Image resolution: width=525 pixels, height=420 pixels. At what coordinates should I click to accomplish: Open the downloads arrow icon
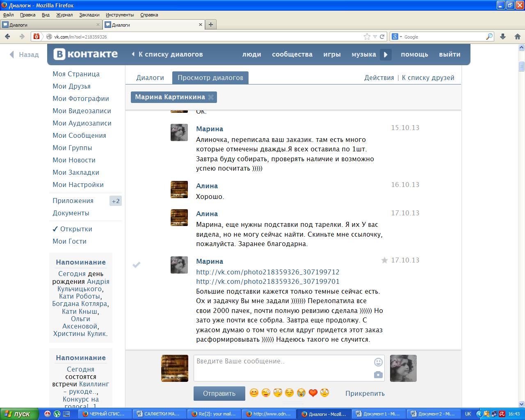(503, 37)
